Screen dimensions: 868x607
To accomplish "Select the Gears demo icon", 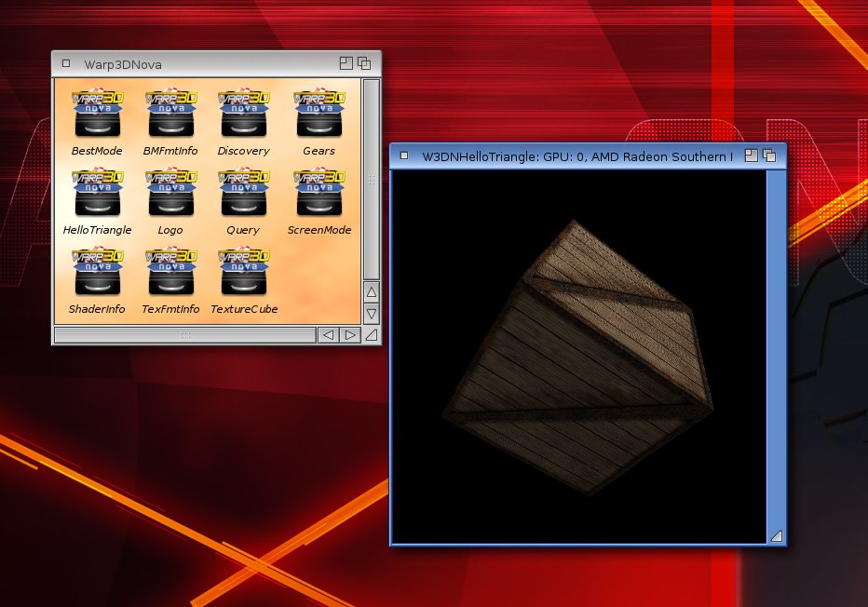I will (319, 113).
